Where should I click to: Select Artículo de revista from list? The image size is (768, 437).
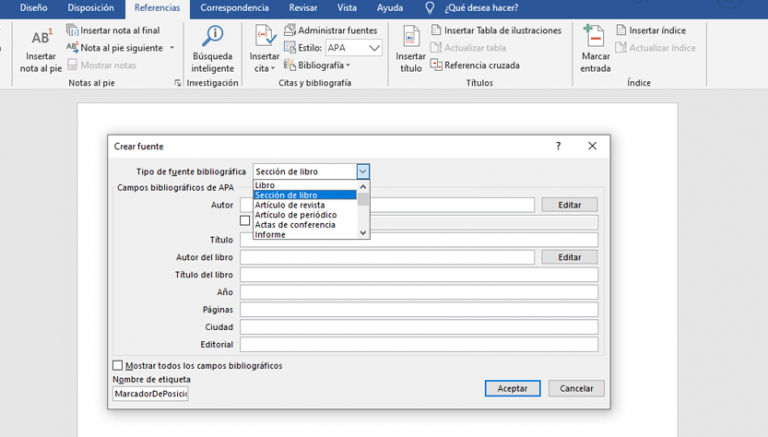(x=289, y=205)
